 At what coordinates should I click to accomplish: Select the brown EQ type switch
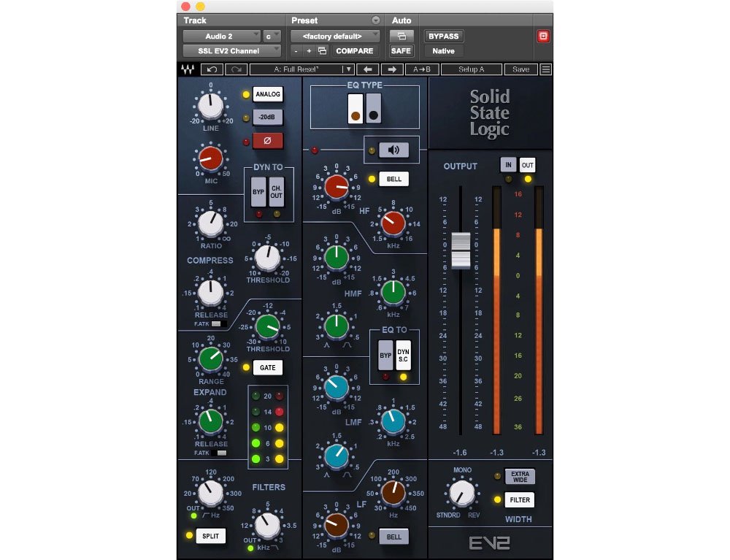(356, 109)
